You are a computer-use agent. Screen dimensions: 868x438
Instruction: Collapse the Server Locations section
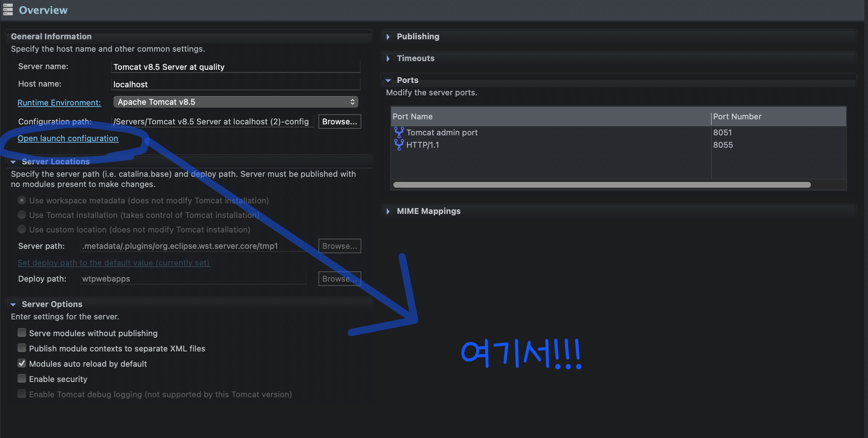[13, 162]
